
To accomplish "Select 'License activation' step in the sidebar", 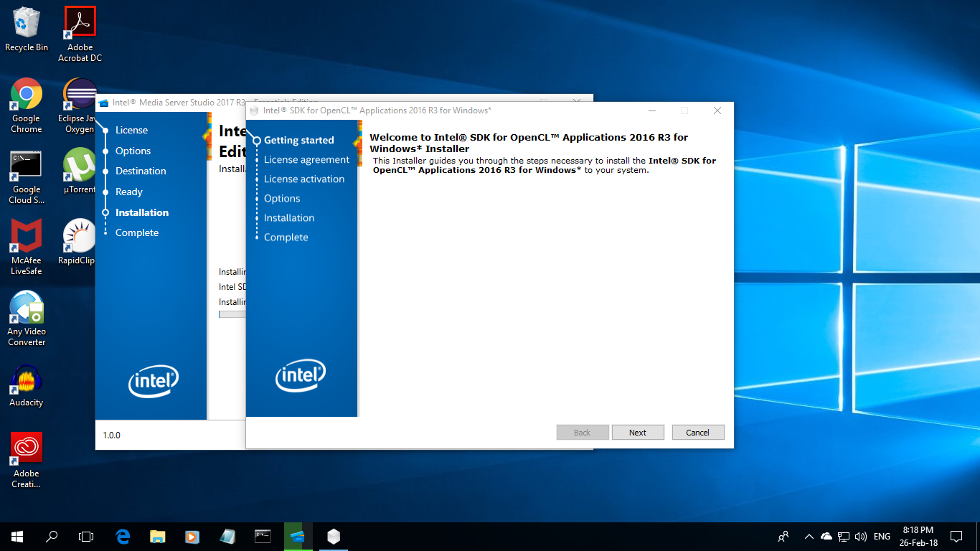I will tap(304, 179).
